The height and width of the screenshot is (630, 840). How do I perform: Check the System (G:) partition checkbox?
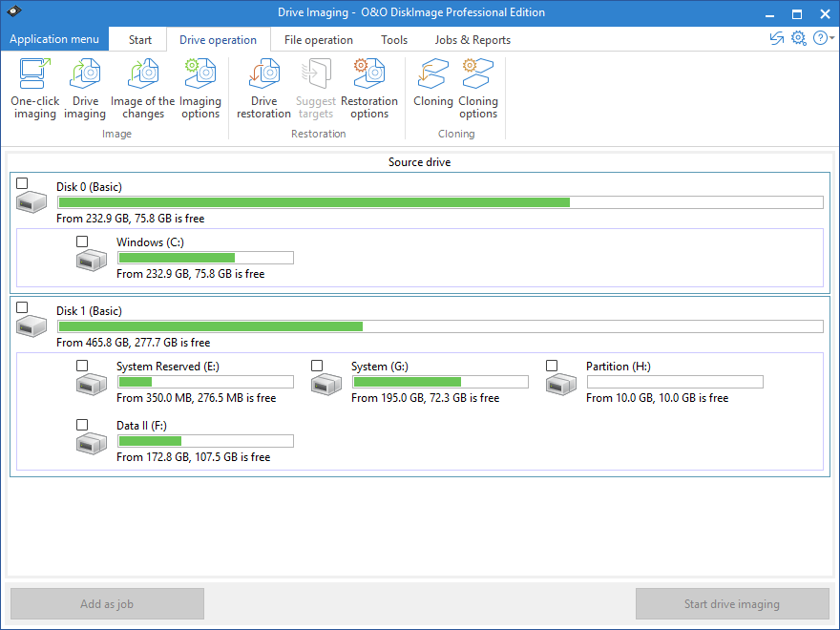317,366
